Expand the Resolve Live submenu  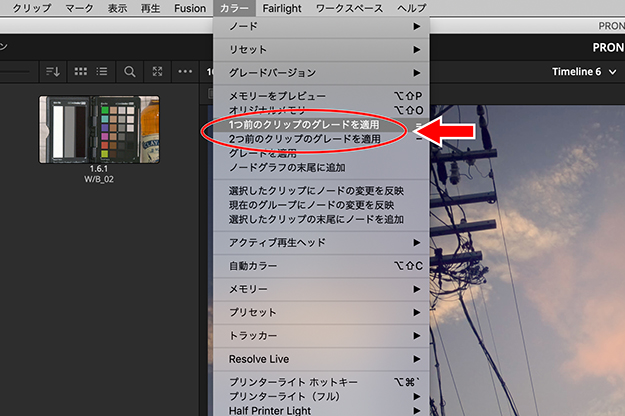[321, 358]
